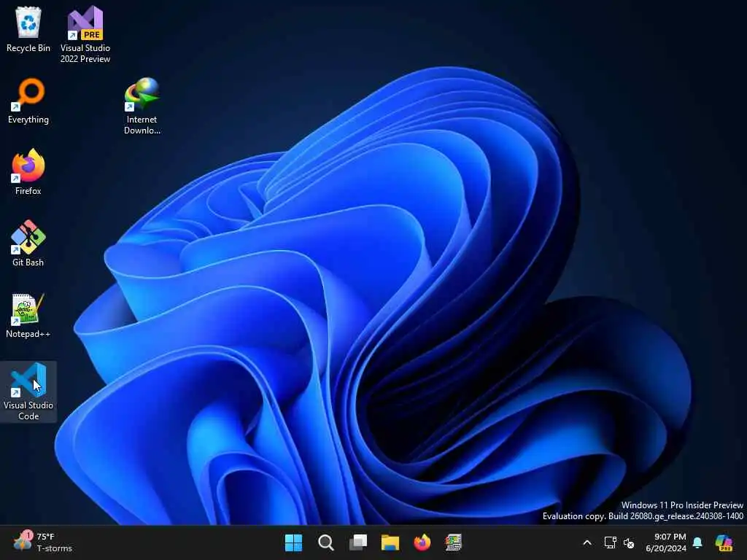This screenshot has width=747, height=560.
Task: Open the pinned app after Firefox on taskbar
Action: point(454,542)
